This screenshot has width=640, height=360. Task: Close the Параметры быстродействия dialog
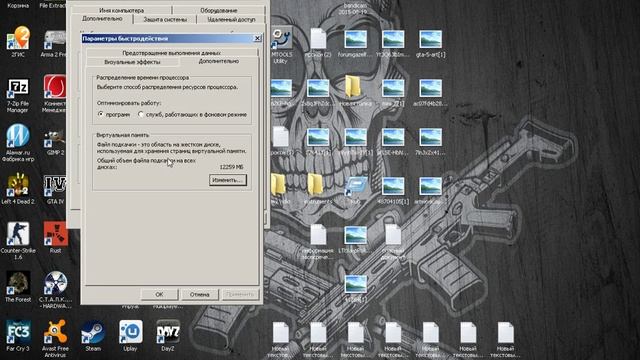point(257,38)
